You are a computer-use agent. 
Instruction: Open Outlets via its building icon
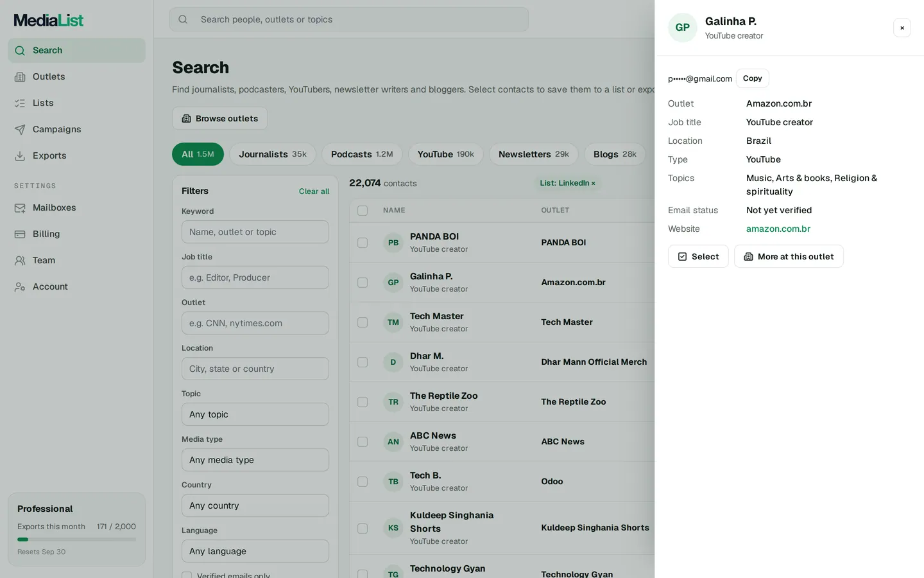click(x=20, y=76)
